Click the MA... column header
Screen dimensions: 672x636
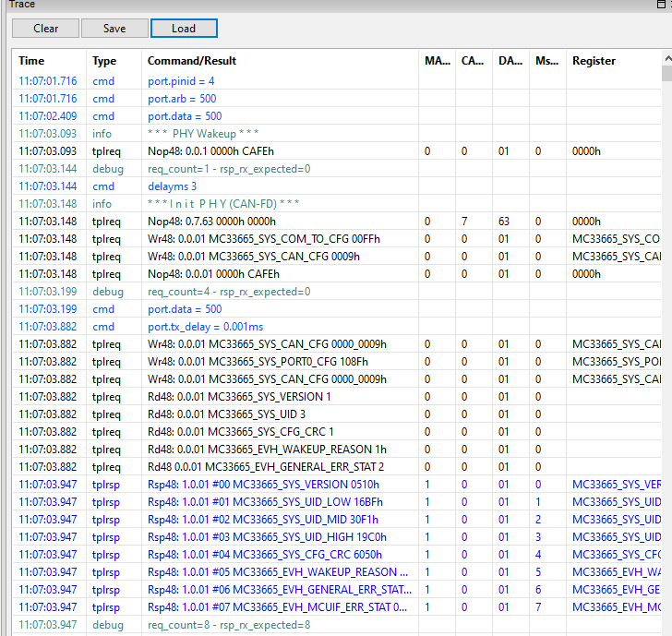coord(438,61)
